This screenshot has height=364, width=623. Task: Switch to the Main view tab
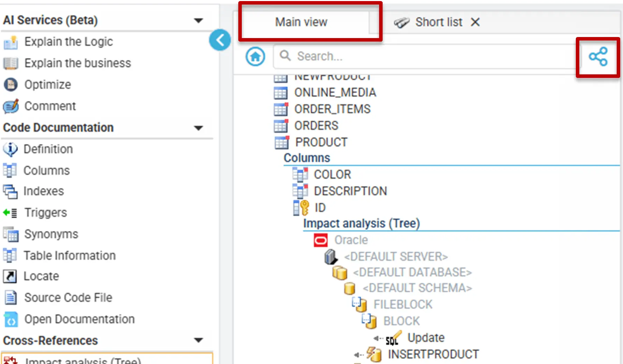[x=301, y=22]
